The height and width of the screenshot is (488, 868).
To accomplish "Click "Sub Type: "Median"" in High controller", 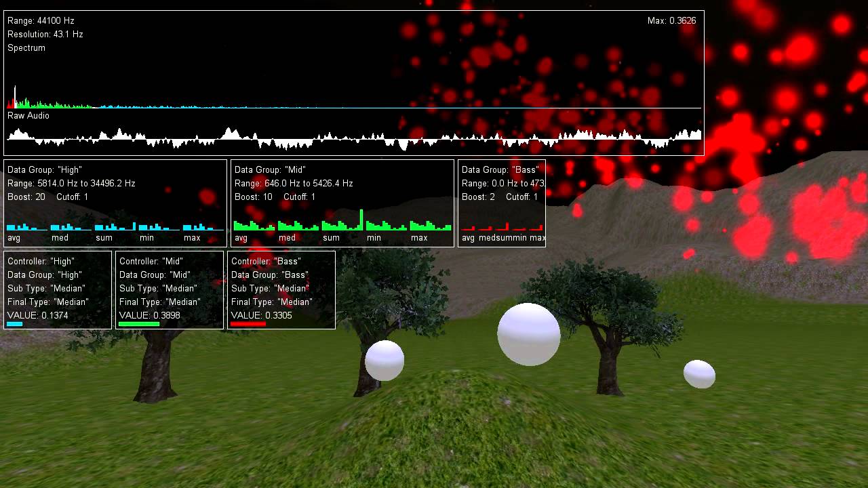I will pos(46,289).
